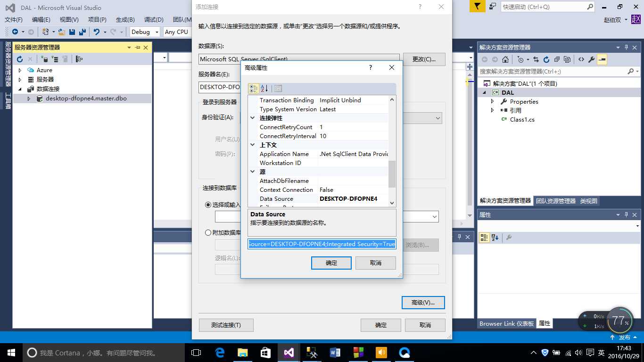Open the 编辑(E) menu
Image resolution: width=644 pixels, height=362 pixels.
(x=41, y=19)
